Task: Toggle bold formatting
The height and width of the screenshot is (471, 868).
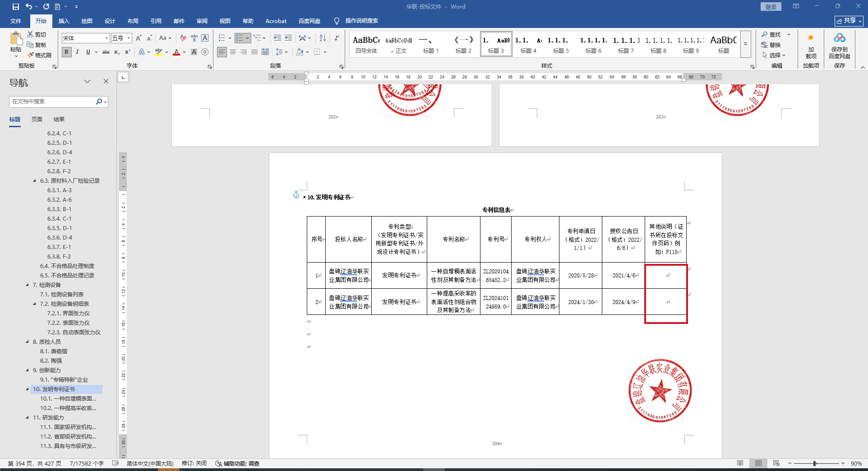Action: [x=67, y=52]
